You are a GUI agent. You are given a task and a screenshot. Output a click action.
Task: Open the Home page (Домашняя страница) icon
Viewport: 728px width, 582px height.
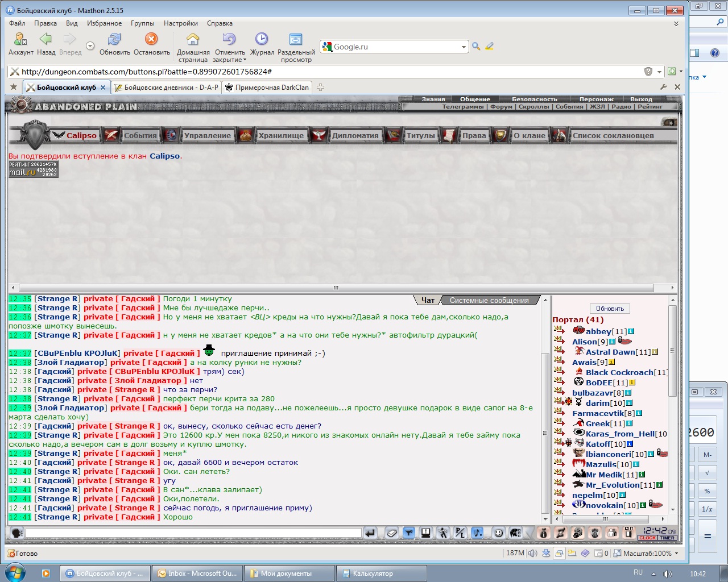[x=193, y=39]
